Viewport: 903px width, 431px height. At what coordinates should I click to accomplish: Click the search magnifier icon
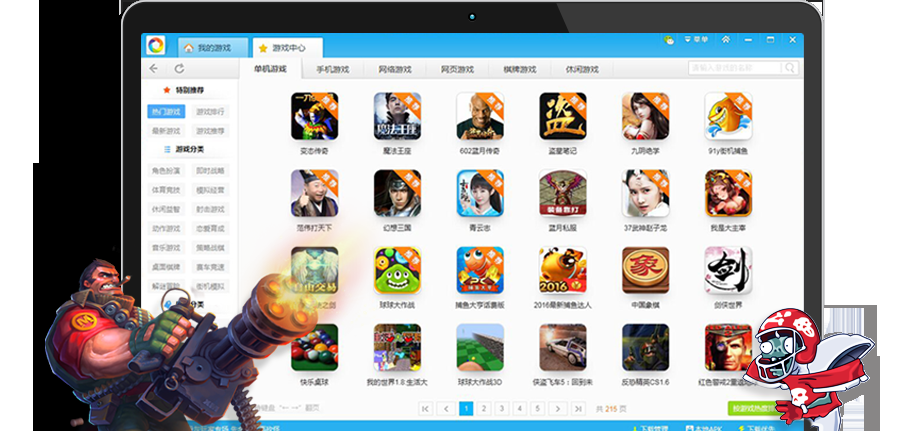point(790,68)
